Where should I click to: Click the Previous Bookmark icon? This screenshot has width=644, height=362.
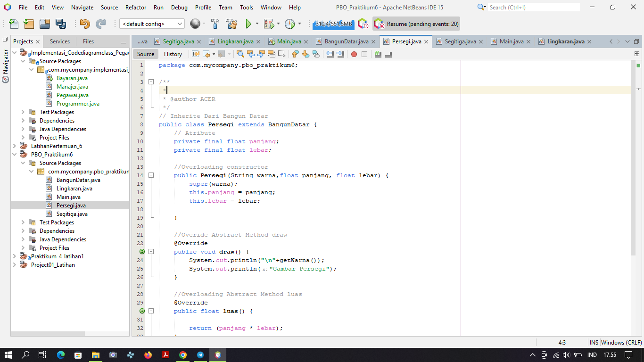tap(296, 54)
